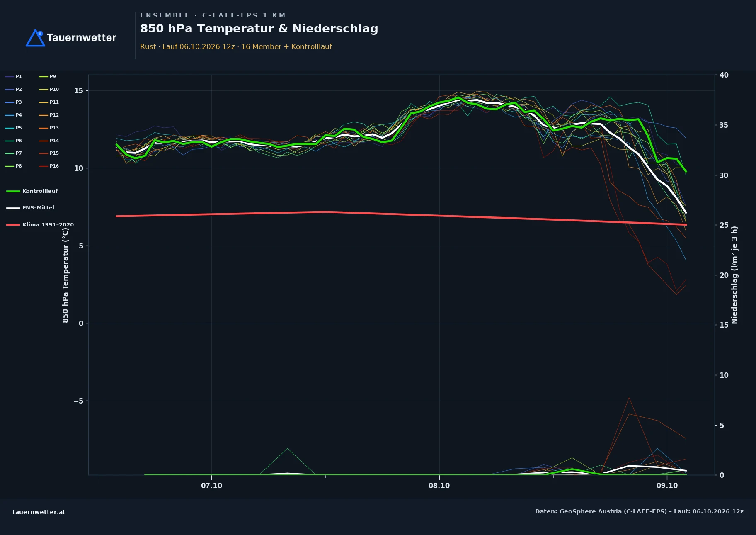Screen dimensions: 756x535
Task: Click the Rust Lauf 06.10.2026 12z subtitle
Action: point(236,47)
